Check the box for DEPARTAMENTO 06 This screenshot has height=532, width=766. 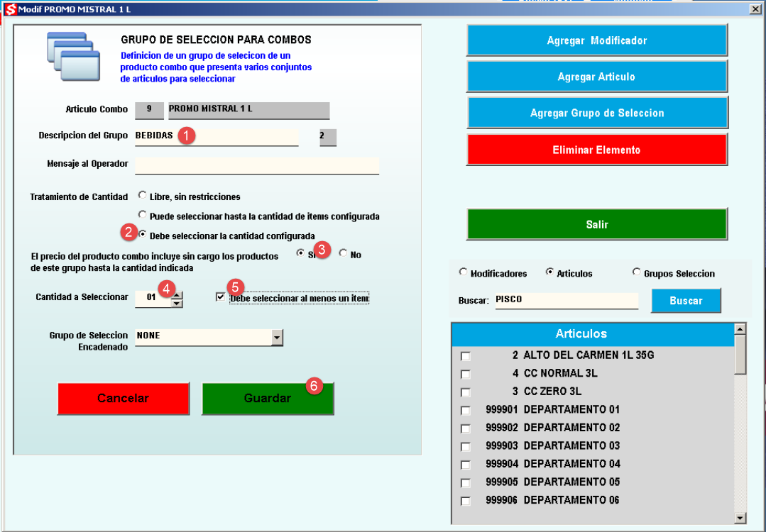pos(466,501)
